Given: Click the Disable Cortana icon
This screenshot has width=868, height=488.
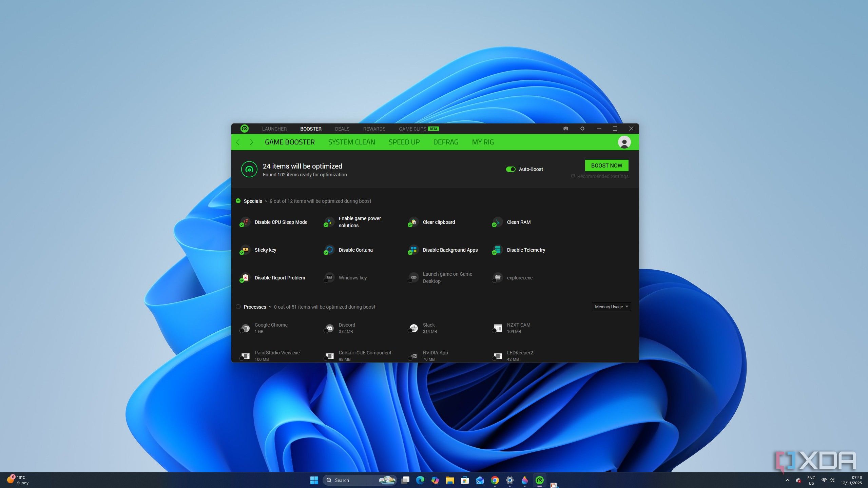Looking at the screenshot, I should (329, 250).
